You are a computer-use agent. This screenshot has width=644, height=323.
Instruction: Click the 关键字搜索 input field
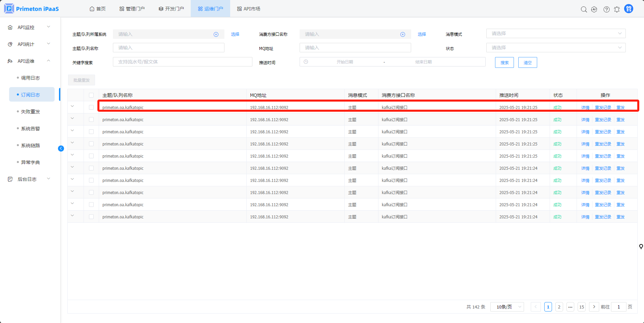[182, 62]
